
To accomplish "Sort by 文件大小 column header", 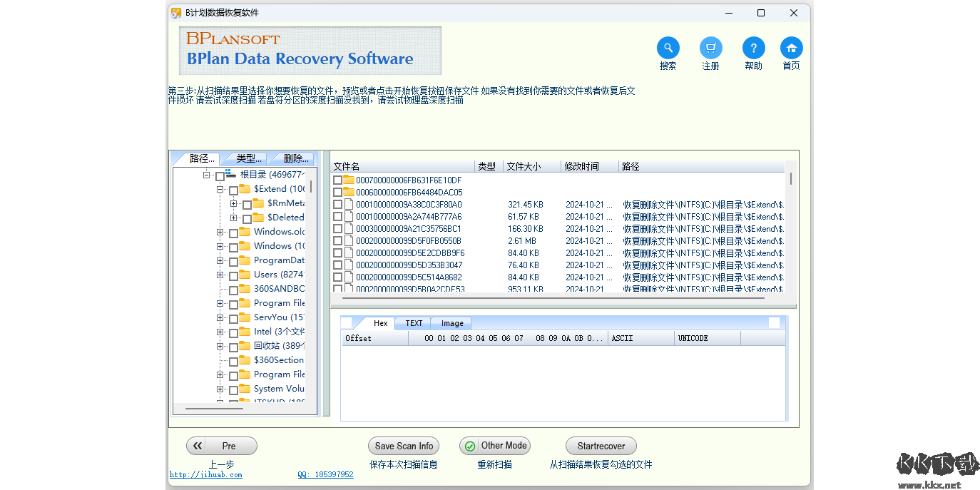I will [x=531, y=166].
